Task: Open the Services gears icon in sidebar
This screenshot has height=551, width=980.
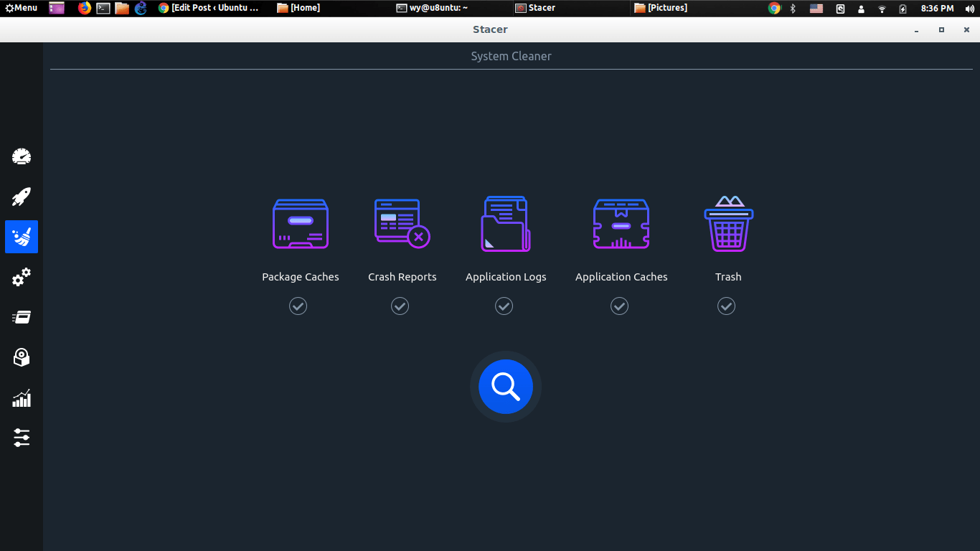Action: [x=22, y=277]
